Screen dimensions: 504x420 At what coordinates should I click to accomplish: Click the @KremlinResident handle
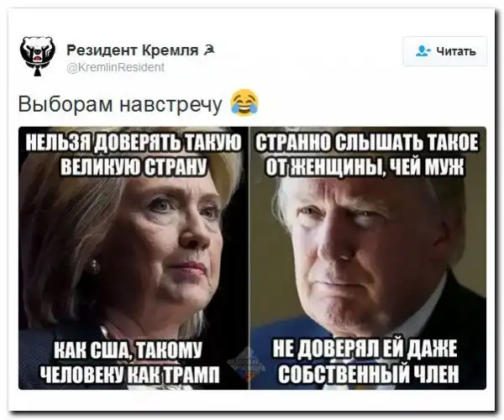115,67
